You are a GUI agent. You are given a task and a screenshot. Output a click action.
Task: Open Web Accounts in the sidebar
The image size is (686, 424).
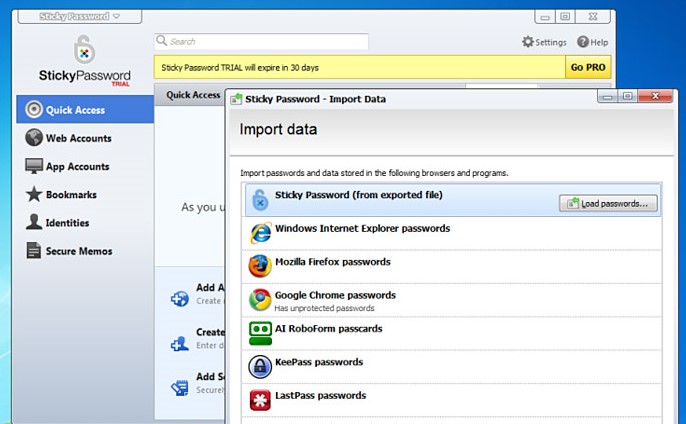pyautogui.click(x=85, y=138)
